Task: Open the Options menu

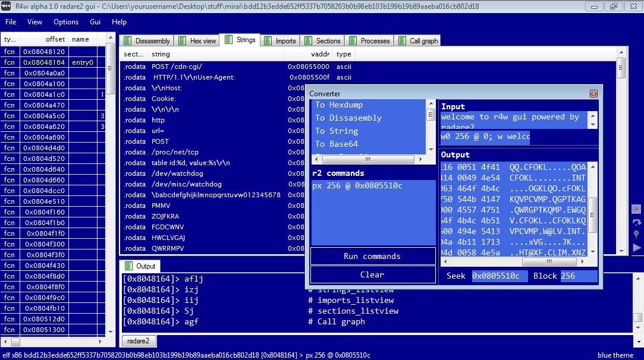Action: 66,22
